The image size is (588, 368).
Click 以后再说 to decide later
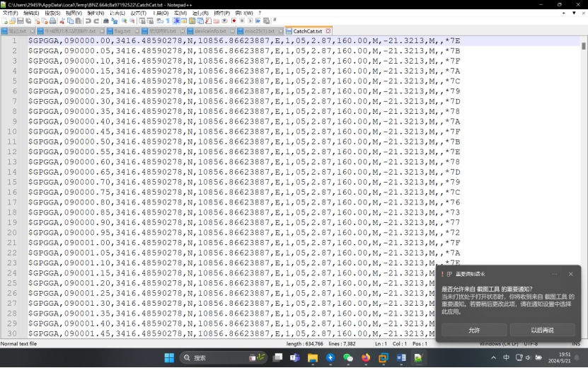[x=542, y=330]
